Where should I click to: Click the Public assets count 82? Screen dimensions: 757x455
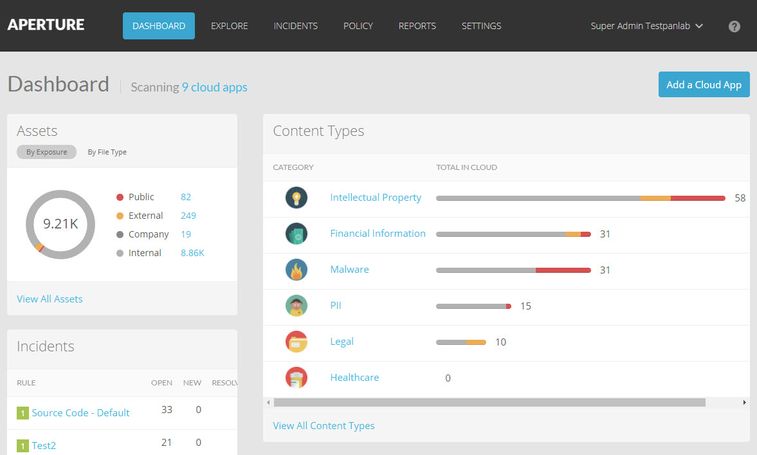186,197
